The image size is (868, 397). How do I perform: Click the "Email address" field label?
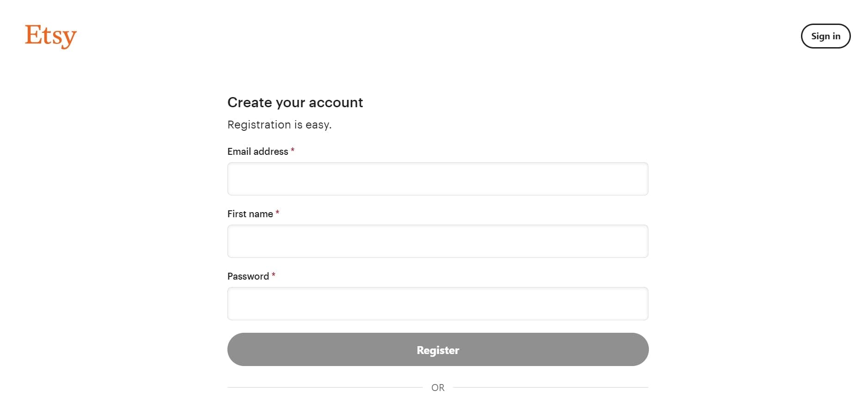(257, 152)
